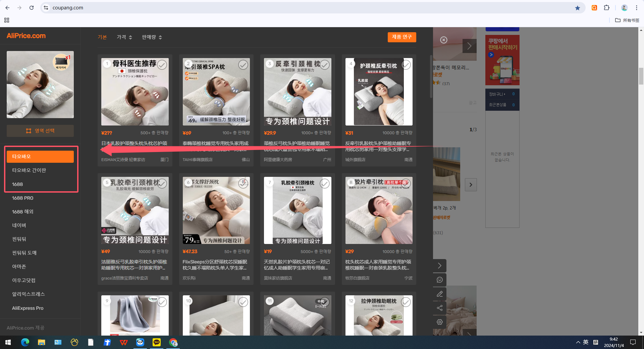Screen dimensions: 644x349
Task: Click the 제품 연구 button
Action: tap(402, 37)
